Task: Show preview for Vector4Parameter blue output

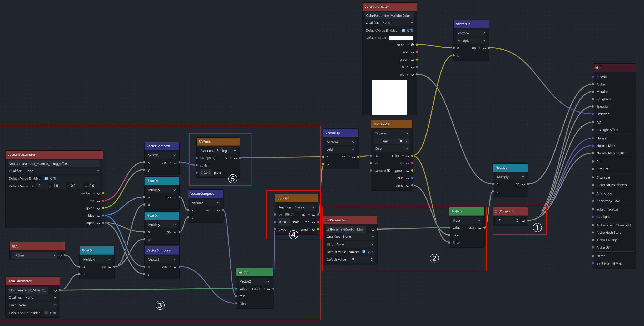Action: tap(98, 216)
